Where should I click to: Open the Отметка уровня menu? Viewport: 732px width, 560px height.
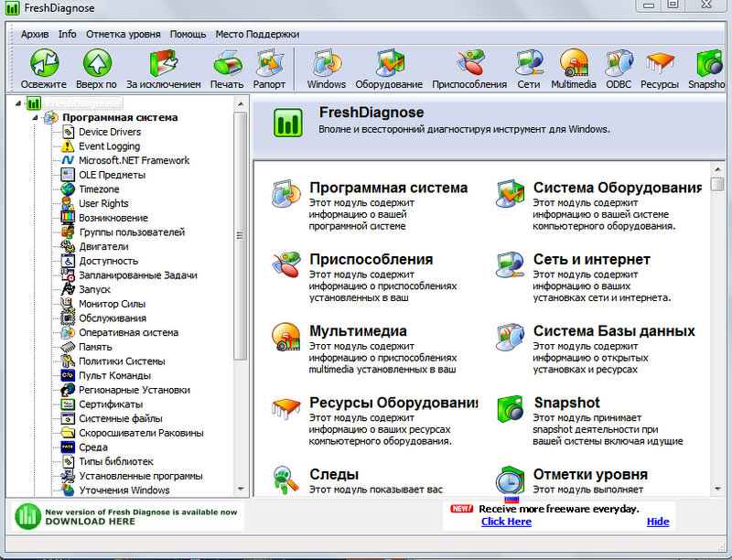point(124,34)
